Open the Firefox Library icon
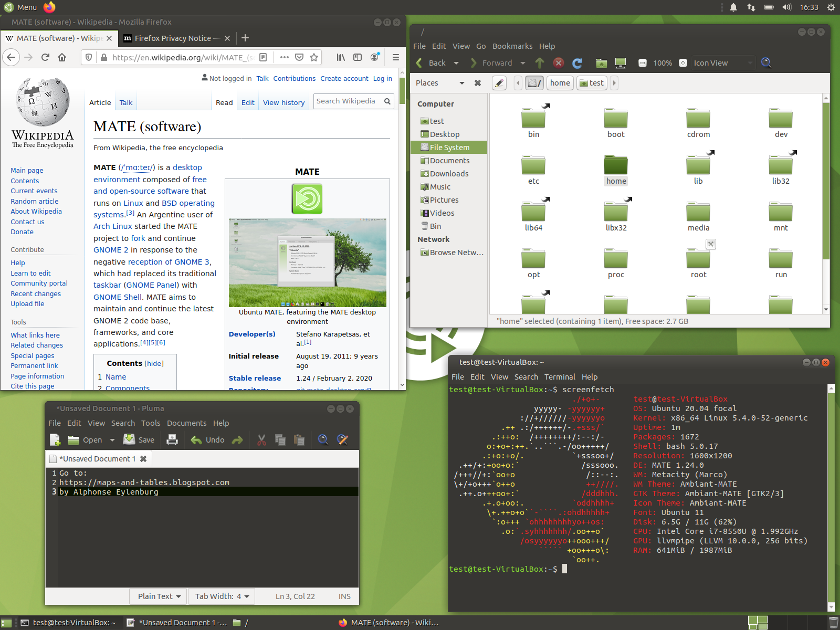 tap(341, 57)
